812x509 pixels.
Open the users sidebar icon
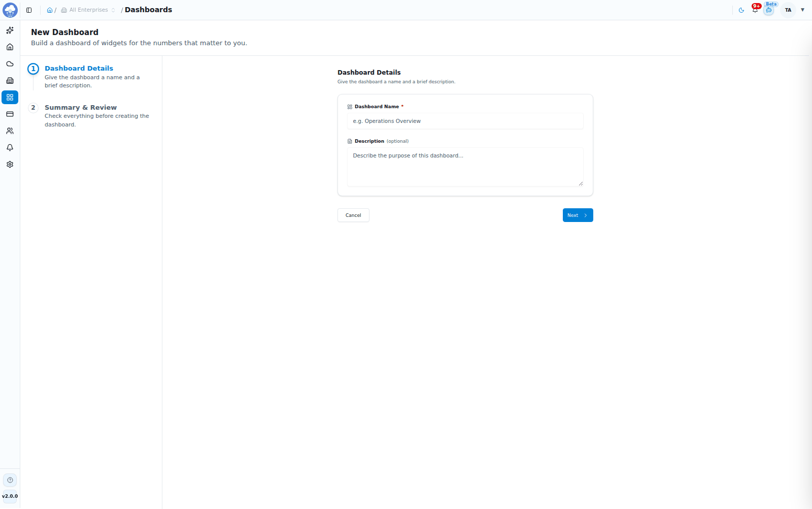10,131
